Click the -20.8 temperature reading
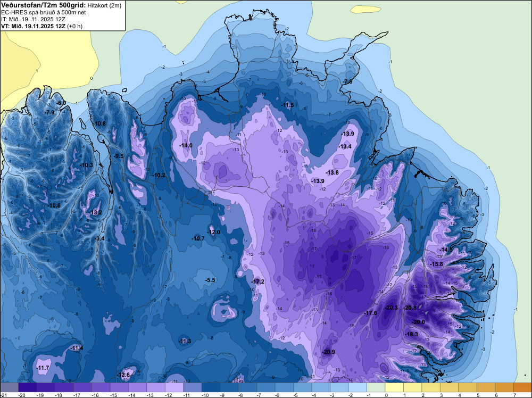This screenshot has height=398, width=532. [410, 308]
